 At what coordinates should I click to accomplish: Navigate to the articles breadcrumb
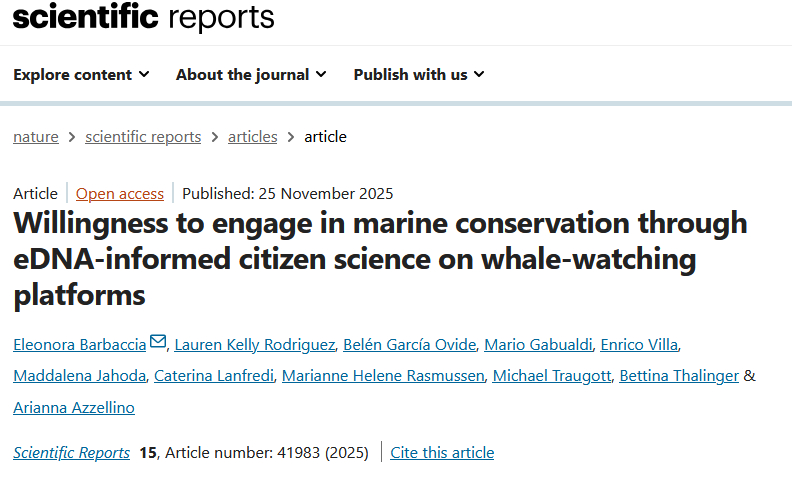tap(253, 137)
